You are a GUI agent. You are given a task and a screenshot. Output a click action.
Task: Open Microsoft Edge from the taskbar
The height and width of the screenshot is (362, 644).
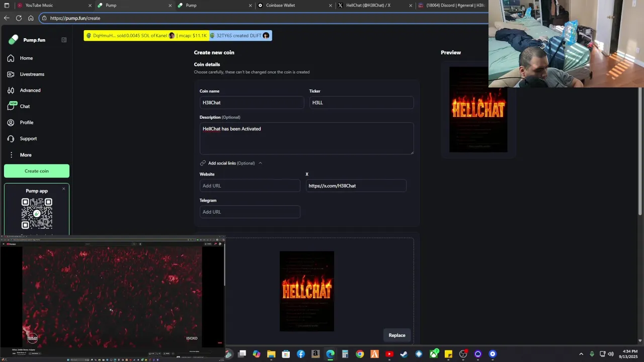coord(330,354)
